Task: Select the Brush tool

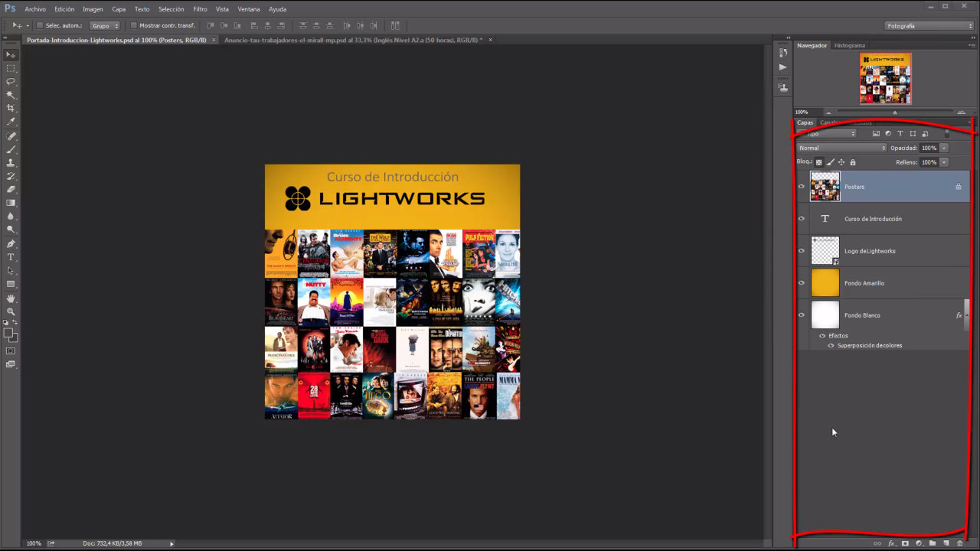Action: tap(11, 149)
